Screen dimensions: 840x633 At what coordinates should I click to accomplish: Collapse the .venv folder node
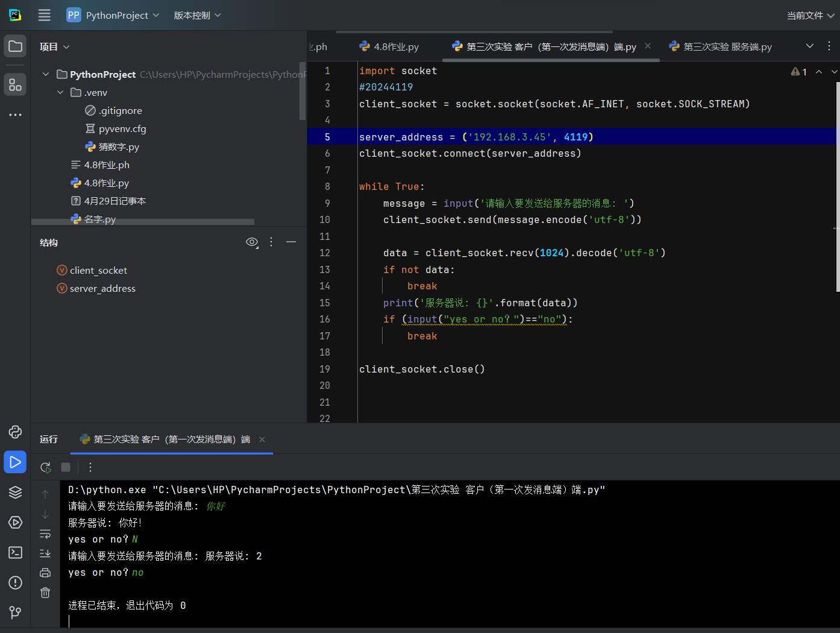click(x=60, y=92)
